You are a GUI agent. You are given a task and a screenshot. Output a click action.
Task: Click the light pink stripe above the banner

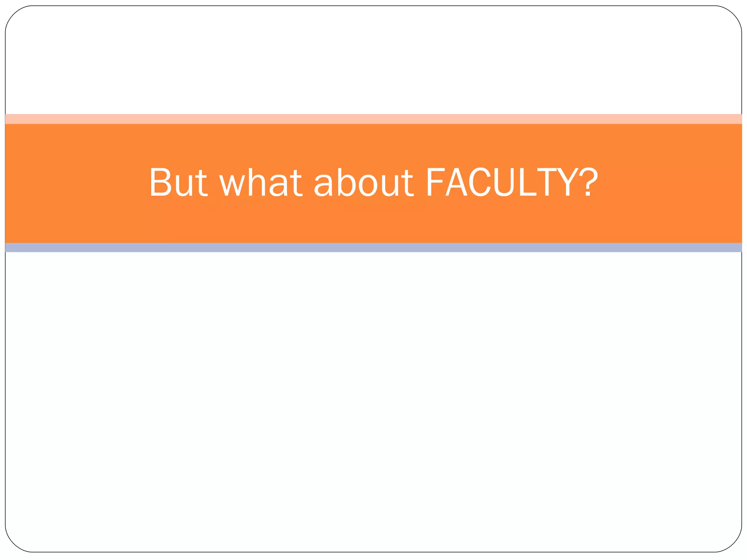point(373,119)
